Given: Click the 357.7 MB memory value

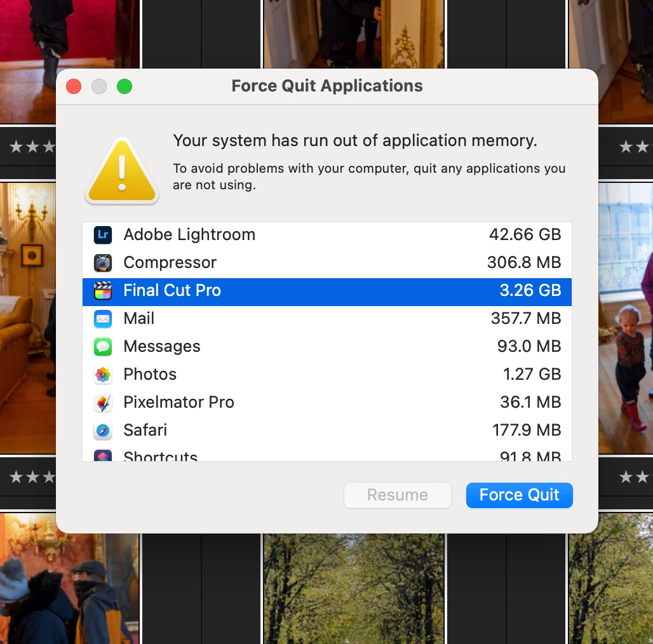Looking at the screenshot, I should point(526,318).
